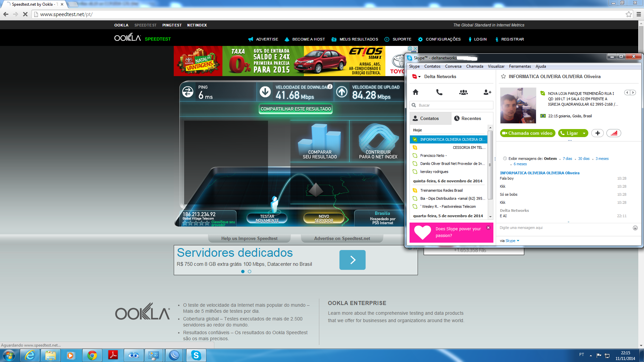Dismiss the Skype passion ad
This screenshot has height=362, width=644.
(488, 228)
